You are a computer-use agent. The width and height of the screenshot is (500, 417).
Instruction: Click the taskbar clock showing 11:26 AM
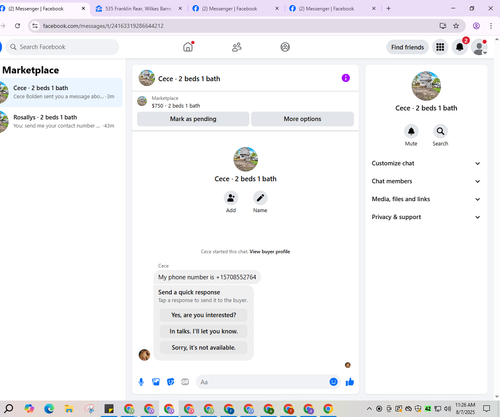tap(465, 409)
